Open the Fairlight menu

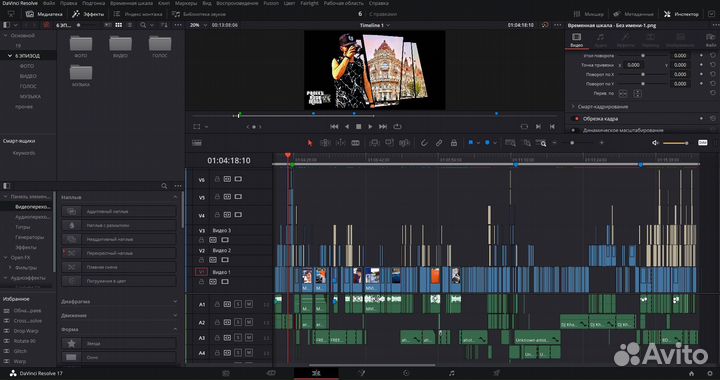309,3
